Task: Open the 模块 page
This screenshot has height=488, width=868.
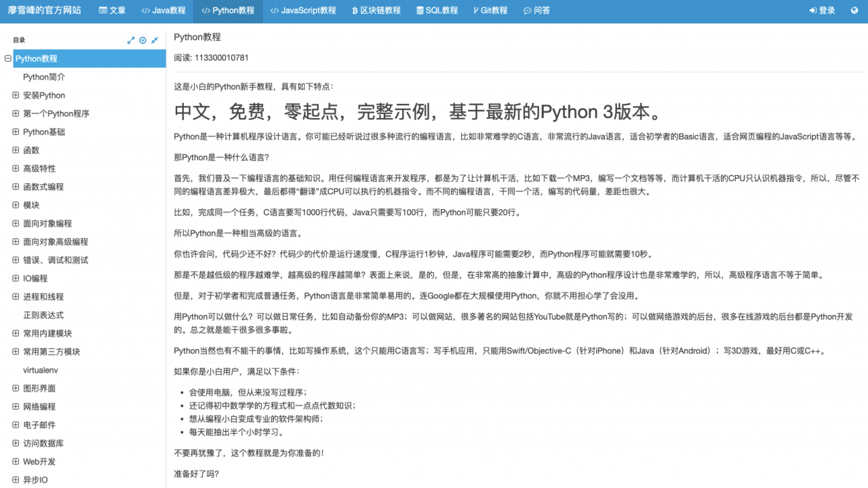Action: pyautogui.click(x=31, y=205)
